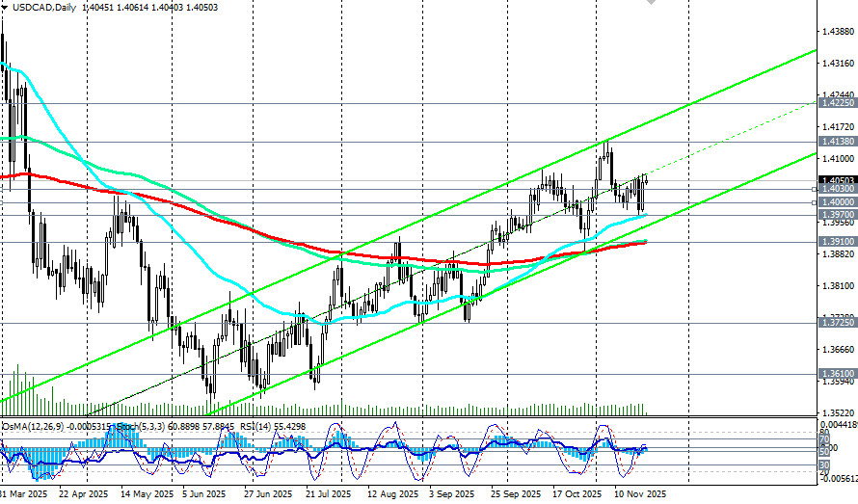Click the 27 Jun 2025 date label
This screenshot has width=858, height=504.
coord(269,494)
